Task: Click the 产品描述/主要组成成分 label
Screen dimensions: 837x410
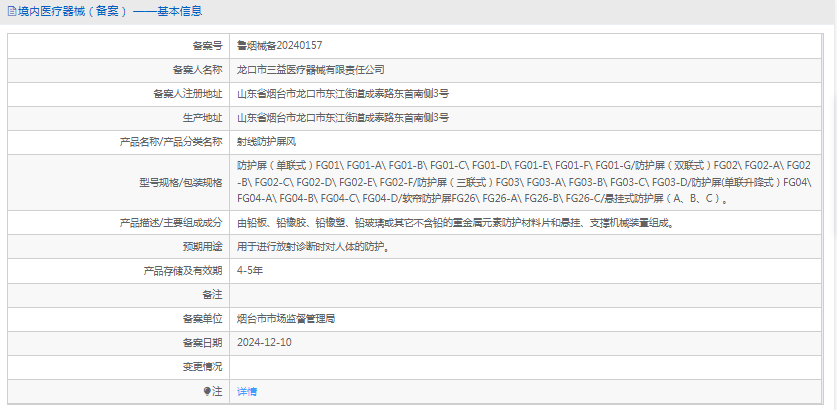Action: click(171, 223)
